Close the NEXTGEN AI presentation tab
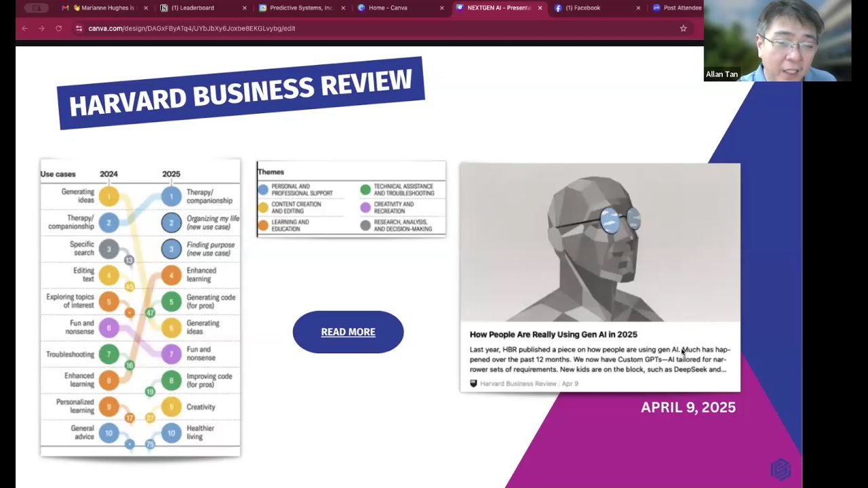 pyautogui.click(x=540, y=8)
